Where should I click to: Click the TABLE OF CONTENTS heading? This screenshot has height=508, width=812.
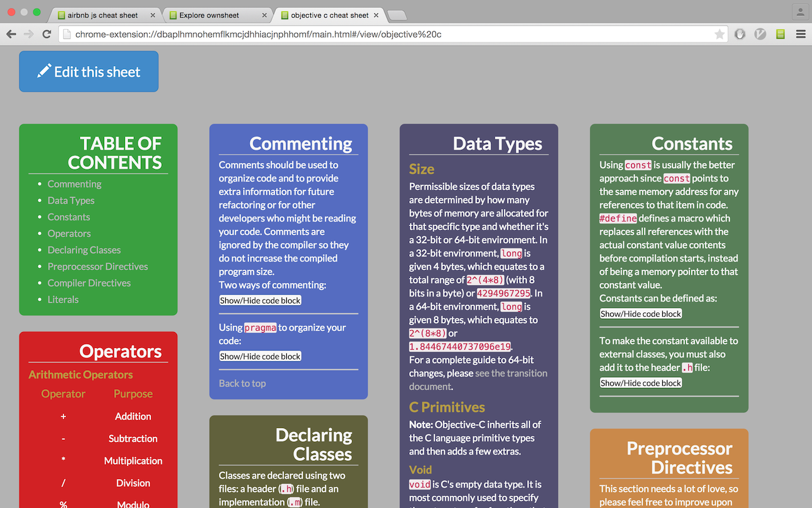(115, 153)
